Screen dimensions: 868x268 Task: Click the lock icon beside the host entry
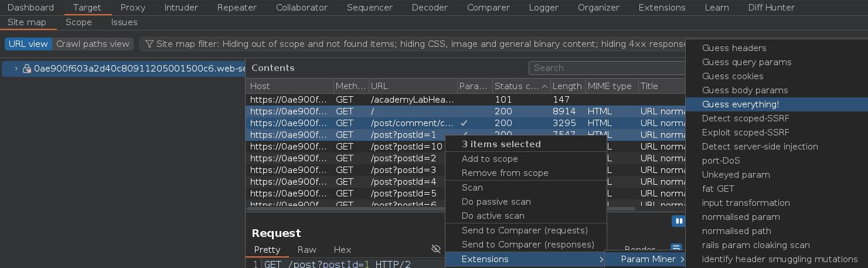pos(26,69)
